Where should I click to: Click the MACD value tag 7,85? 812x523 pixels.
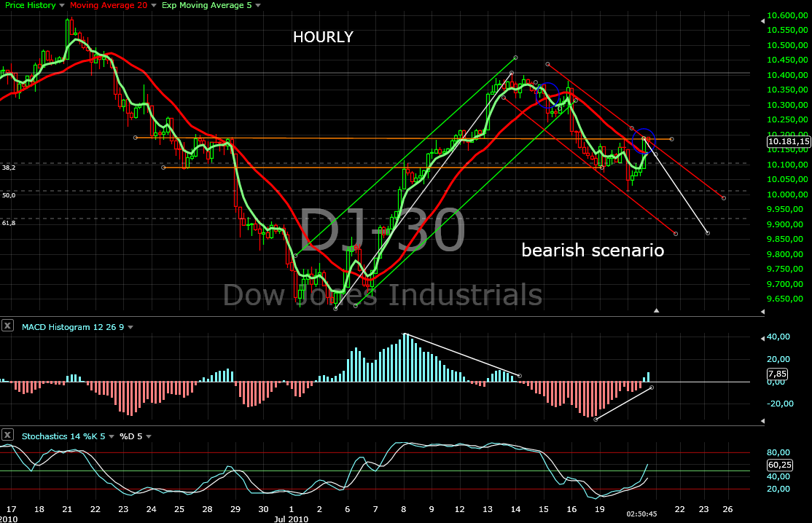777,374
